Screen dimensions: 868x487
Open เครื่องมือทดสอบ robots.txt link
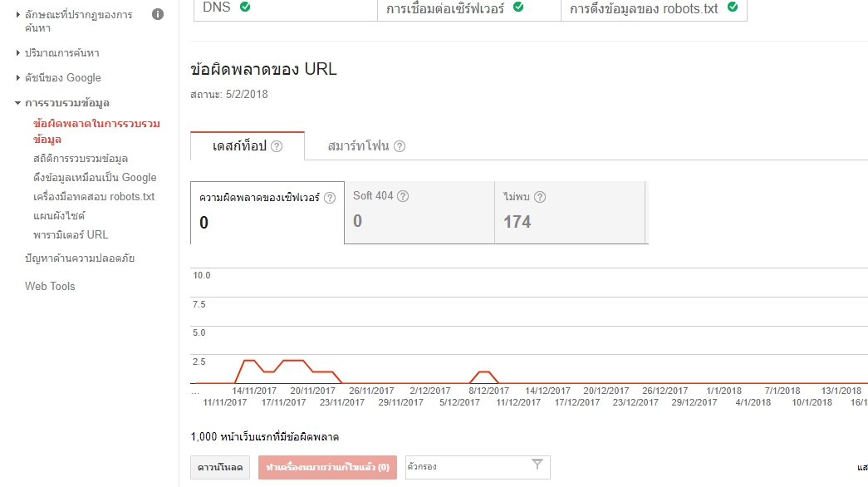[x=94, y=197]
